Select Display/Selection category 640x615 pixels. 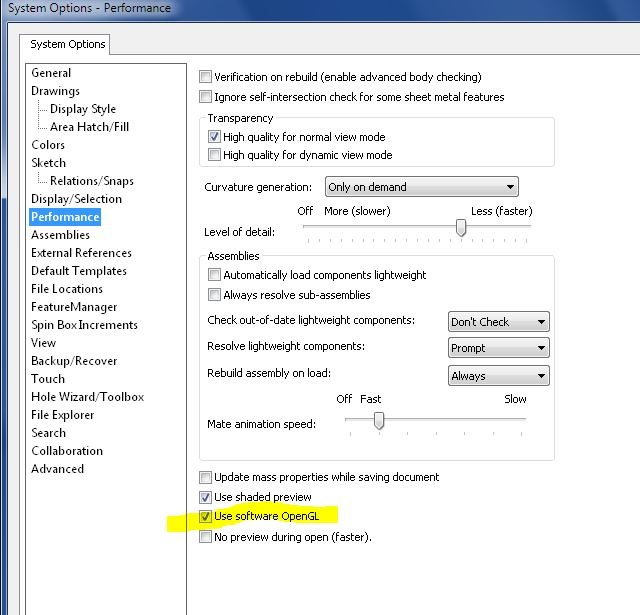coord(76,199)
